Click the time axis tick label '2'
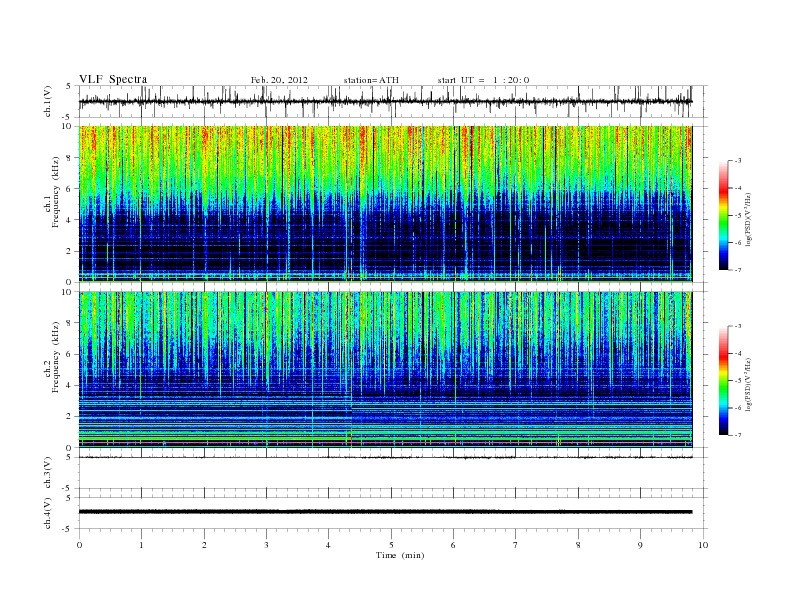792x612 pixels. tap(204, 545)
